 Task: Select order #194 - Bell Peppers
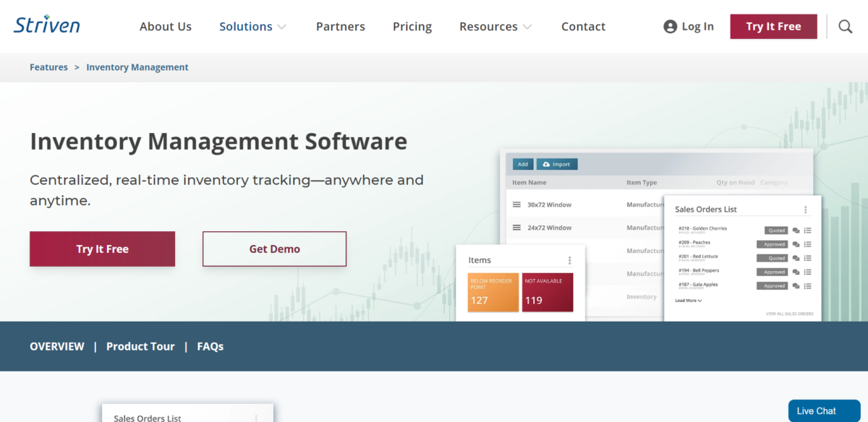point(699,270)
